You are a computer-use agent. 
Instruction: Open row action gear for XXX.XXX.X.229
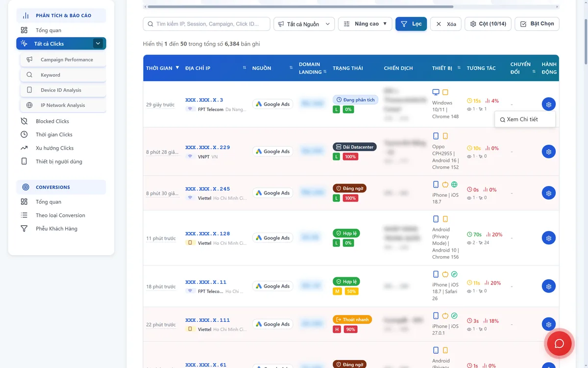(x=548, y=152)
